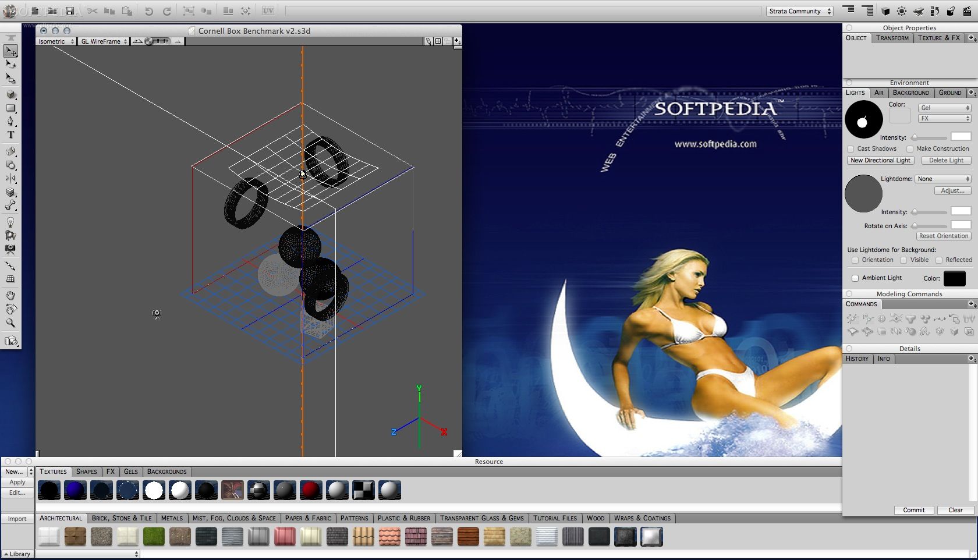Image resolution: width=978 pixels, height=560 pixels.
Task: Expand the Library disclosure triangle
Action: 6,554
